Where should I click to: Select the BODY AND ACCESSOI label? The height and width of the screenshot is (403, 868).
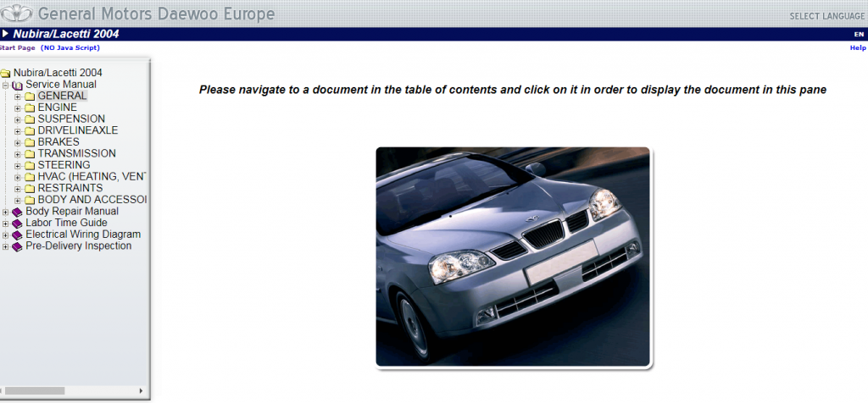coord(92,200)
